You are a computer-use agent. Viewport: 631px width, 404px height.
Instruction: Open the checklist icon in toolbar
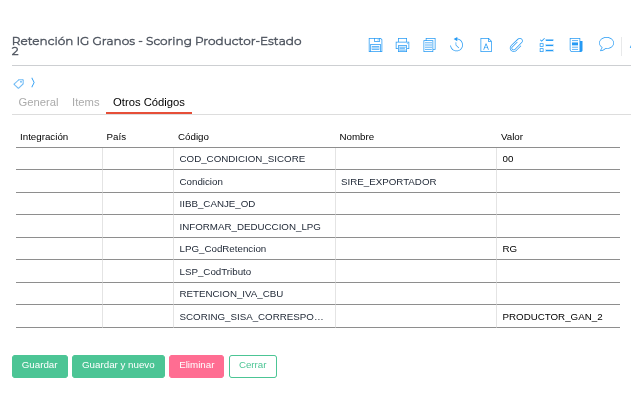tap(546, 45)
